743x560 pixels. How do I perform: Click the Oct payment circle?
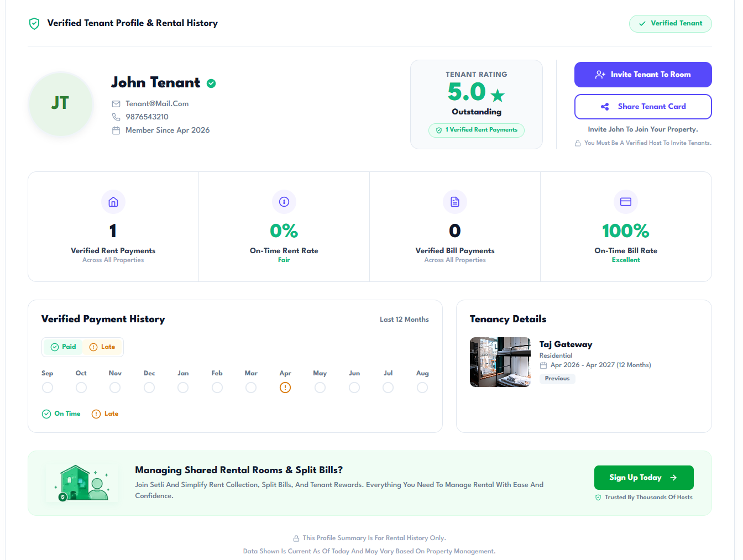(81, 388)
